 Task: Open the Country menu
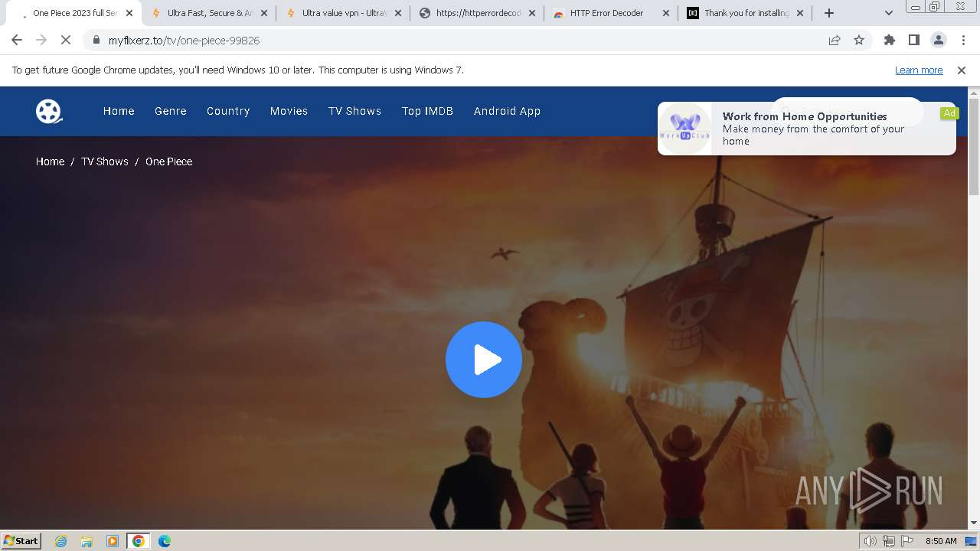228,111
